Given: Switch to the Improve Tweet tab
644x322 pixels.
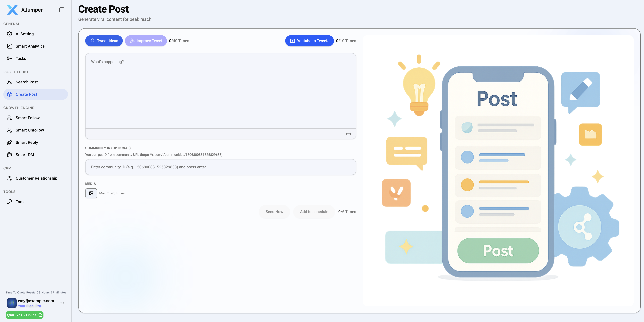Looking at the screenshot, I should [x=146, y=41].
